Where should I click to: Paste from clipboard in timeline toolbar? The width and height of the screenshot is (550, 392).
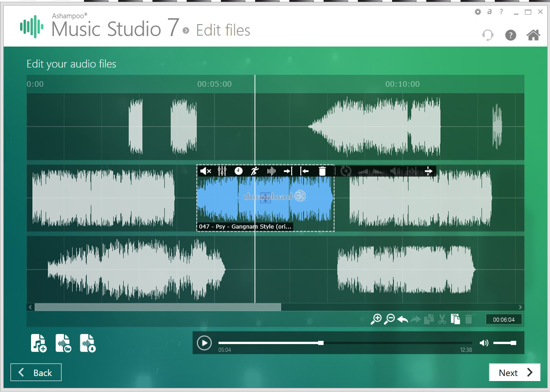[455, 319]
